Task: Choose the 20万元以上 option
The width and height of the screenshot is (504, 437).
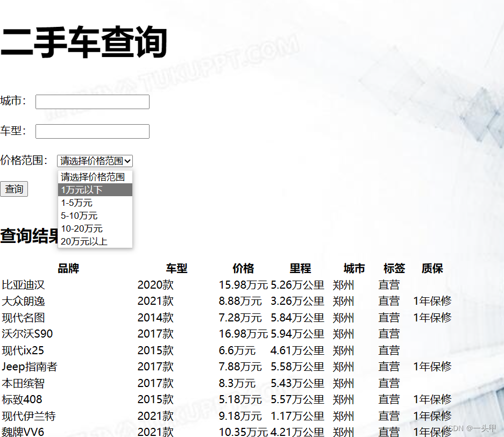Action: pyautogui.click(x=95, y=241)
